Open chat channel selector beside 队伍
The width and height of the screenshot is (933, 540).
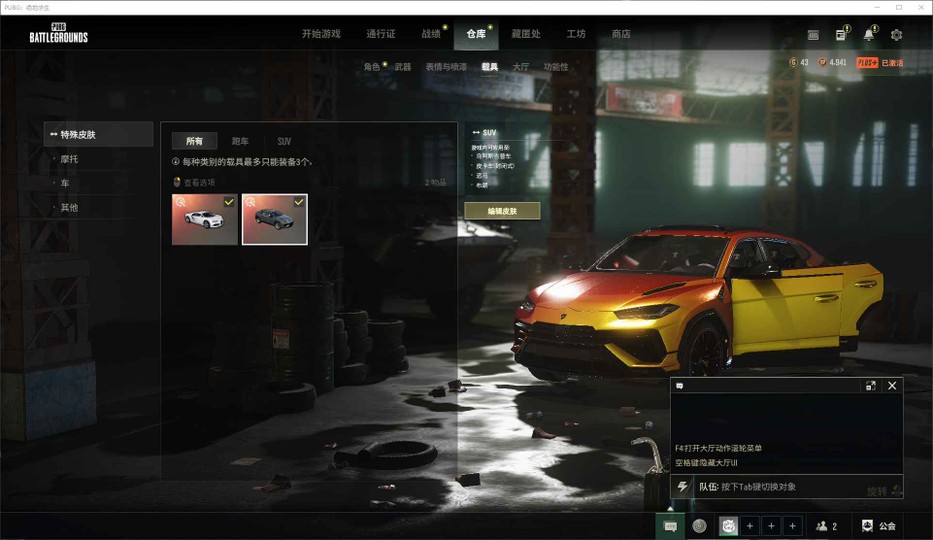[x=683, y=487]
